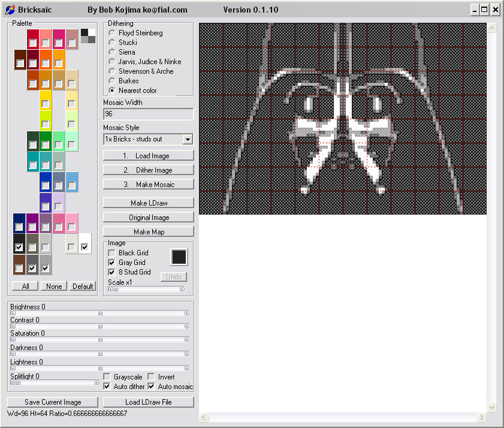Toggle the Gray Grid checkbox
This screenshot has width=504, height=428.
(x=111, y=263)
